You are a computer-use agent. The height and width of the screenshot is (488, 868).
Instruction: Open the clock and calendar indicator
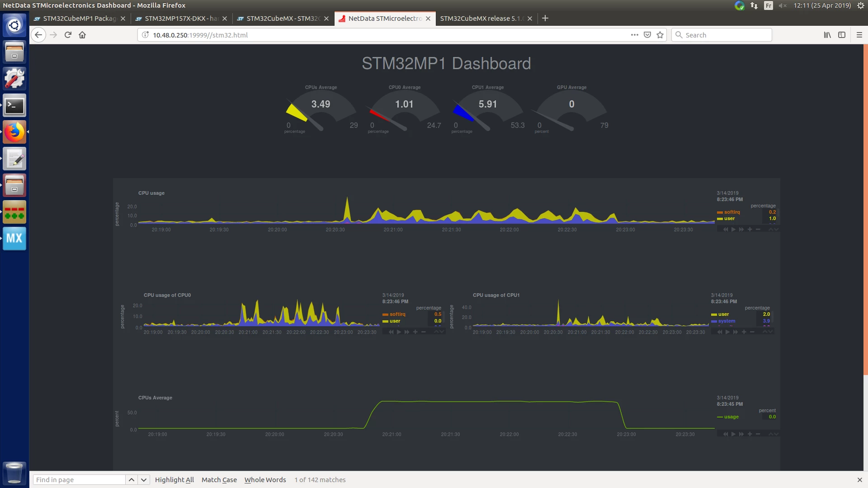(822, 5)
